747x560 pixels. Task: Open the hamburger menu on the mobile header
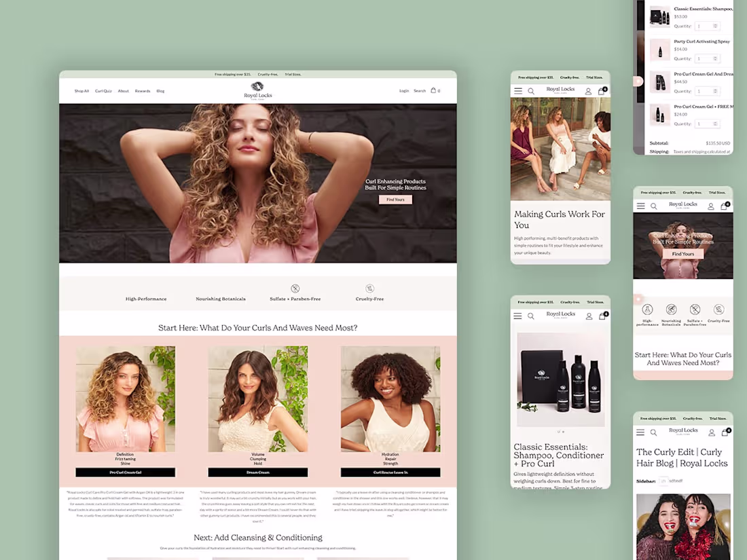click(517, 90)
